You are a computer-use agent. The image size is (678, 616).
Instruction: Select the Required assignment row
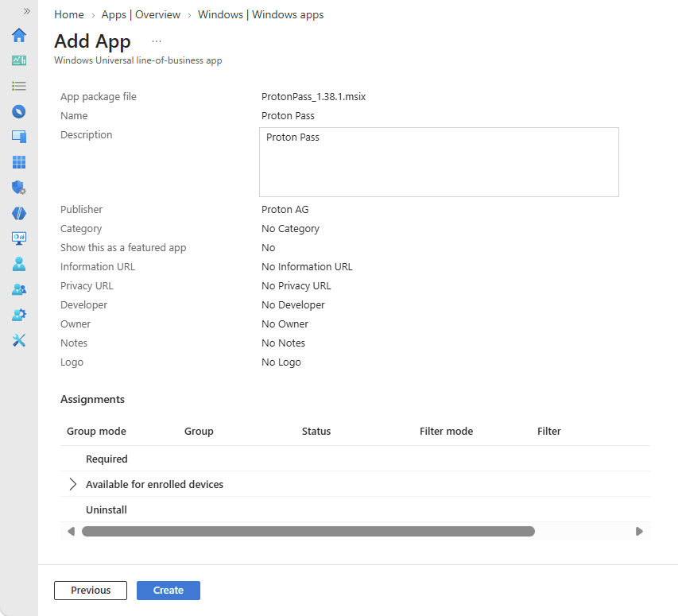(355, 459)
